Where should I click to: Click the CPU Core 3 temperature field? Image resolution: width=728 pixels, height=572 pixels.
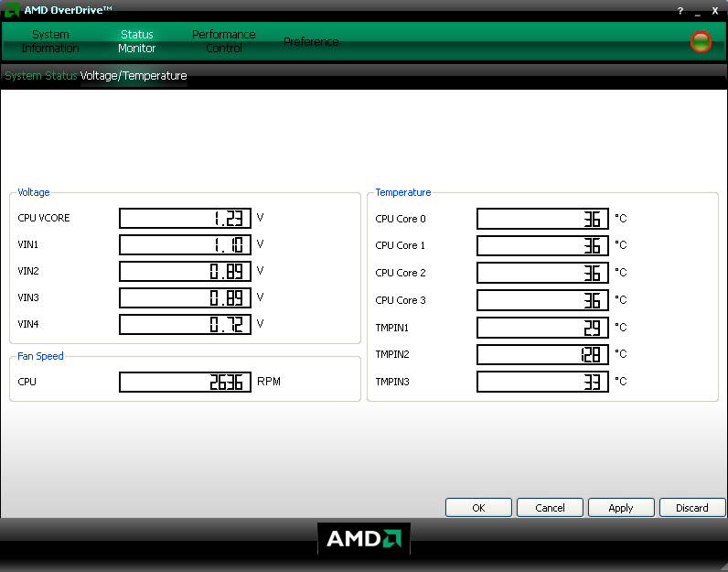[x=542, y=300]
